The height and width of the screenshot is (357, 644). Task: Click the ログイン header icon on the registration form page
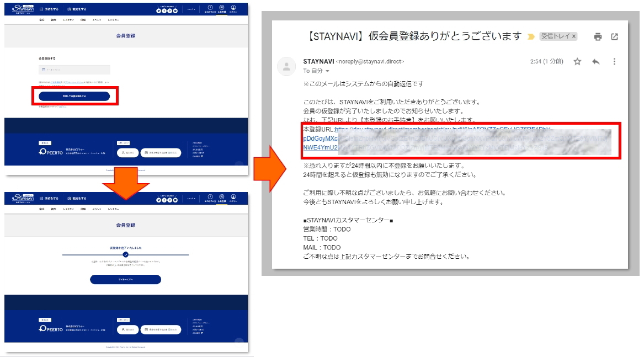click(233, 9)
